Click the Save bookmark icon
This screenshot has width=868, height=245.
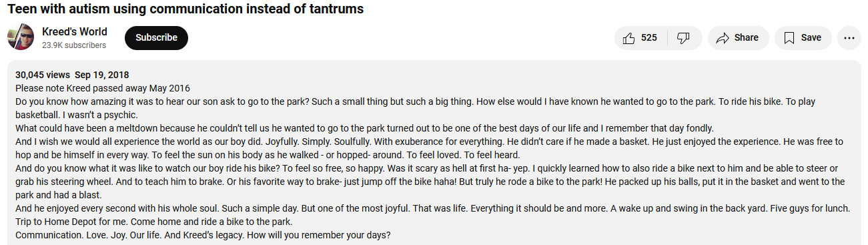coord(789,38)
